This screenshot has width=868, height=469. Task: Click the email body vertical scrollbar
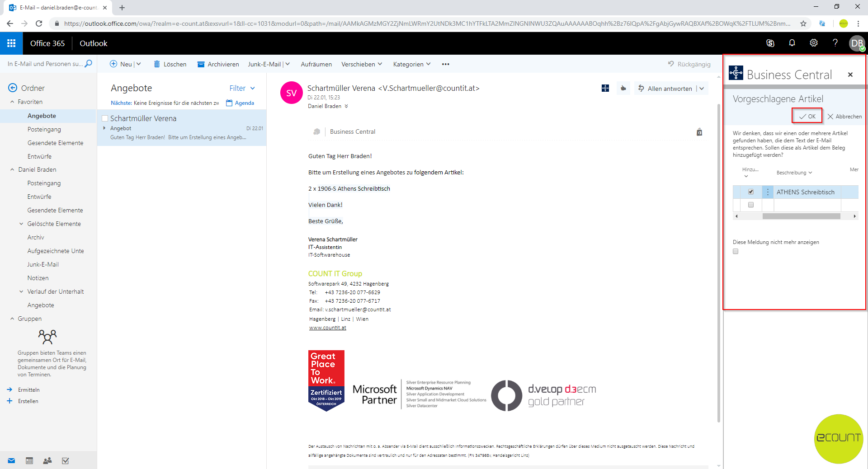click(x=719, y=263)
